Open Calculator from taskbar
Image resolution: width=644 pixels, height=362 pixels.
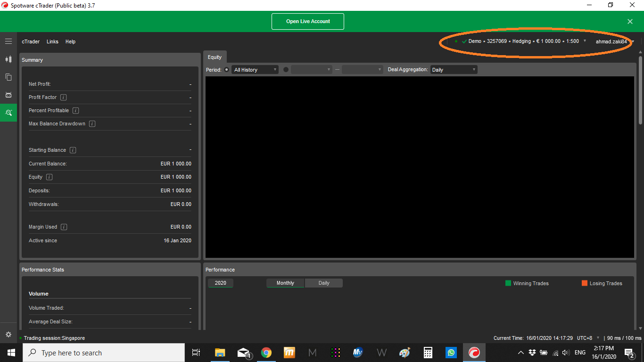coord(428,353)
